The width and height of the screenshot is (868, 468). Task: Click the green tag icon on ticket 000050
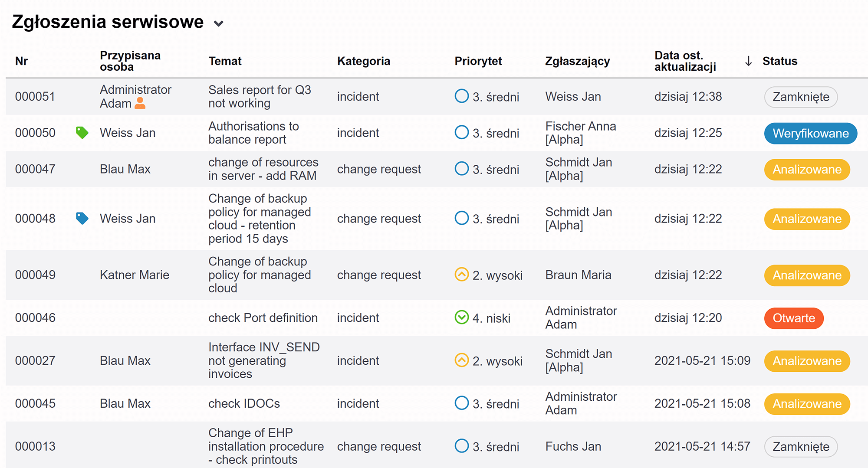click(82, 132)
